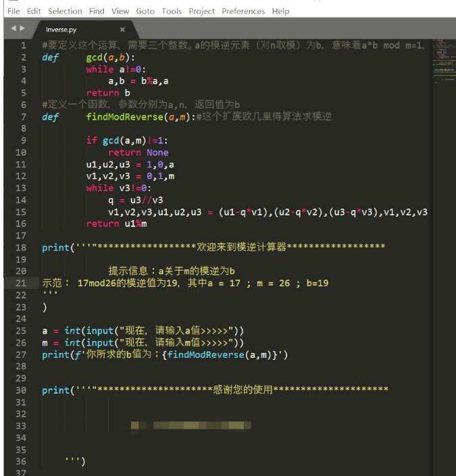Open the Project menu
The width and height of the screenshot is (456, 476).
tap(202, 11)
